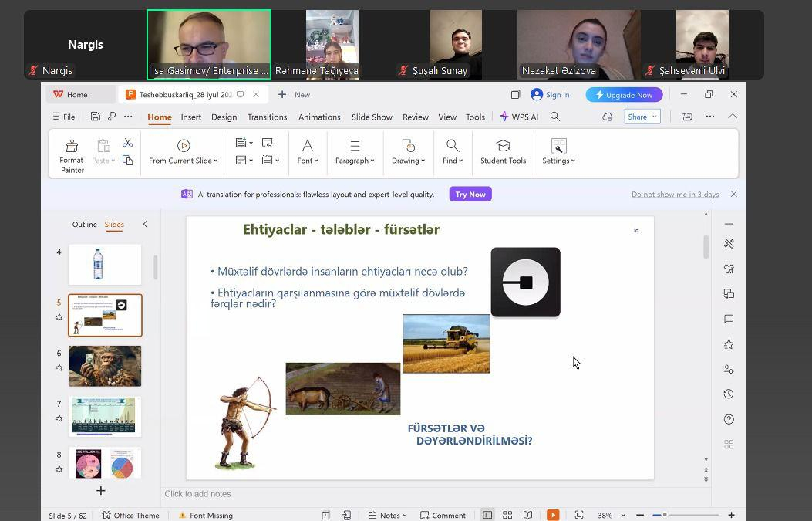Open the Student Tools panel
This screenshot has height=521, width=812.
(x=503, y=152)
